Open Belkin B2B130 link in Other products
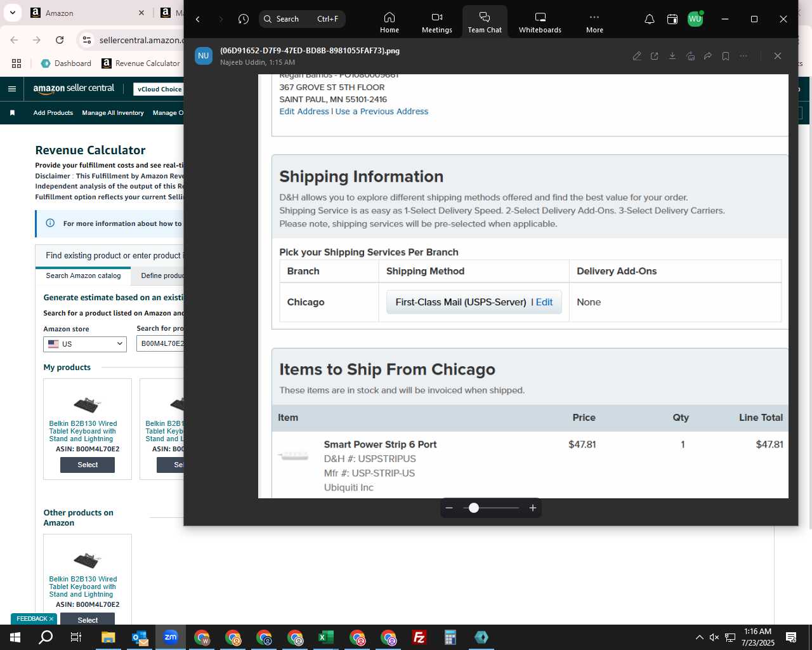Image resolution: width=812 pixels, height=650 pixels. click(x=83, y=587)
